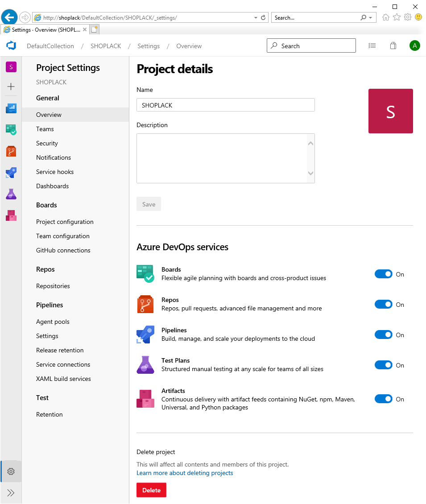Open browser tools gear icon

pos(408,17)
